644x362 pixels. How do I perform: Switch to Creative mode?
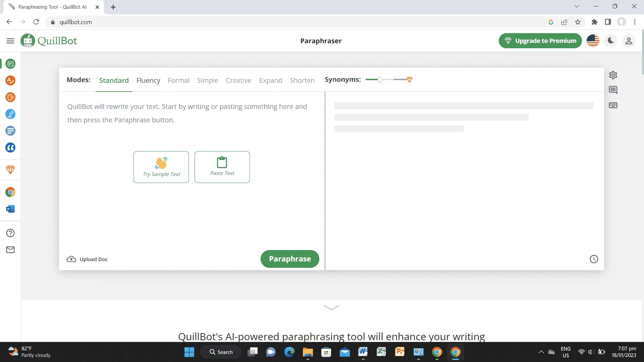[238, 80]
